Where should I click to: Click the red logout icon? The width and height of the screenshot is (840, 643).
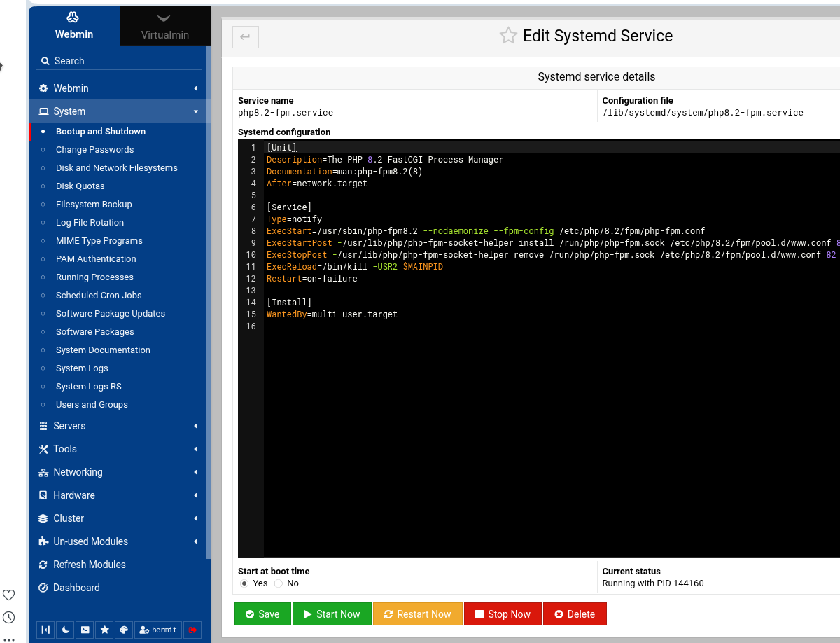point(192,630)
